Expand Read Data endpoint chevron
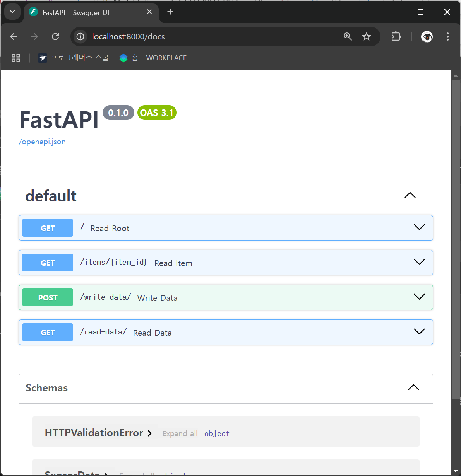 tap(419, 332)
